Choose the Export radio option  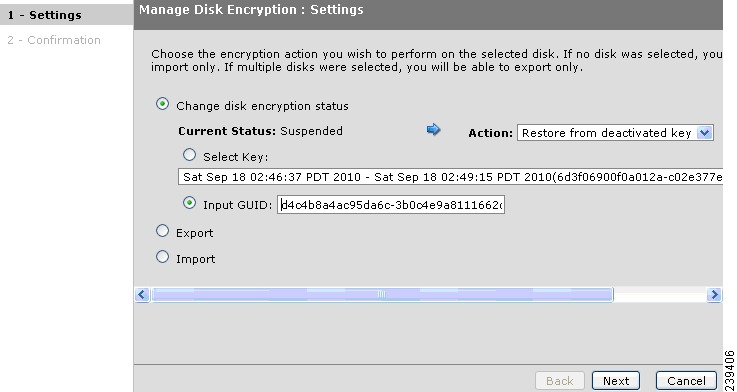[x=162, y=231]
